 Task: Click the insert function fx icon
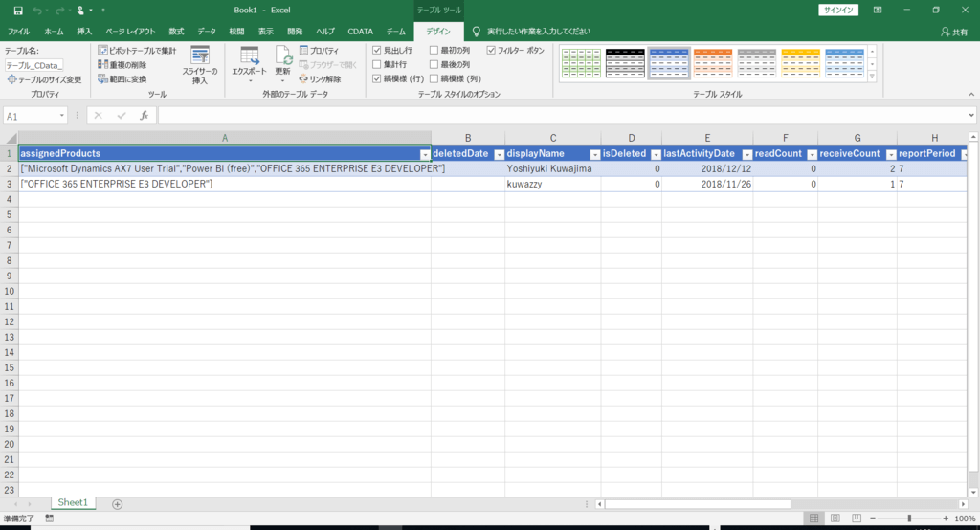pyautogui.click(x=144, y=116)
